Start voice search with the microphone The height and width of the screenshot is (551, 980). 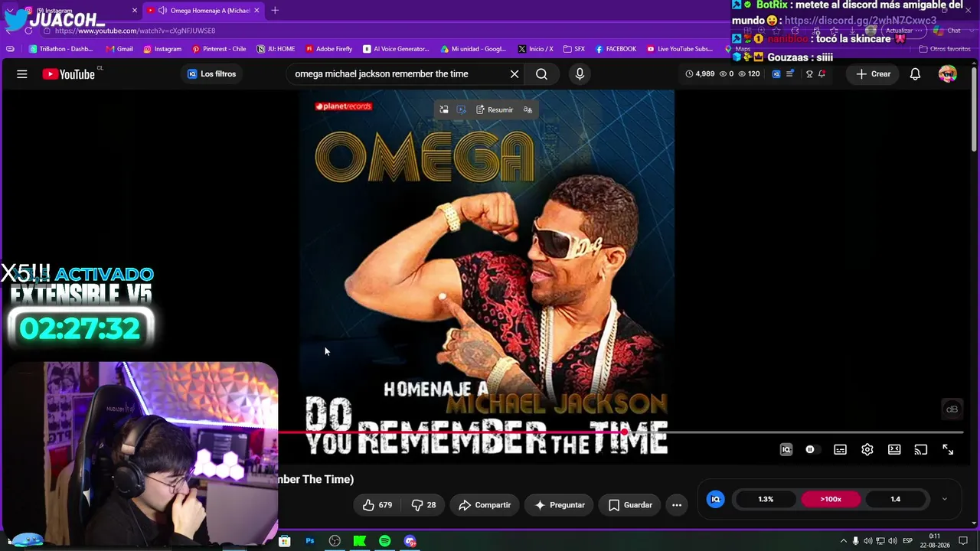coord(580,74)
